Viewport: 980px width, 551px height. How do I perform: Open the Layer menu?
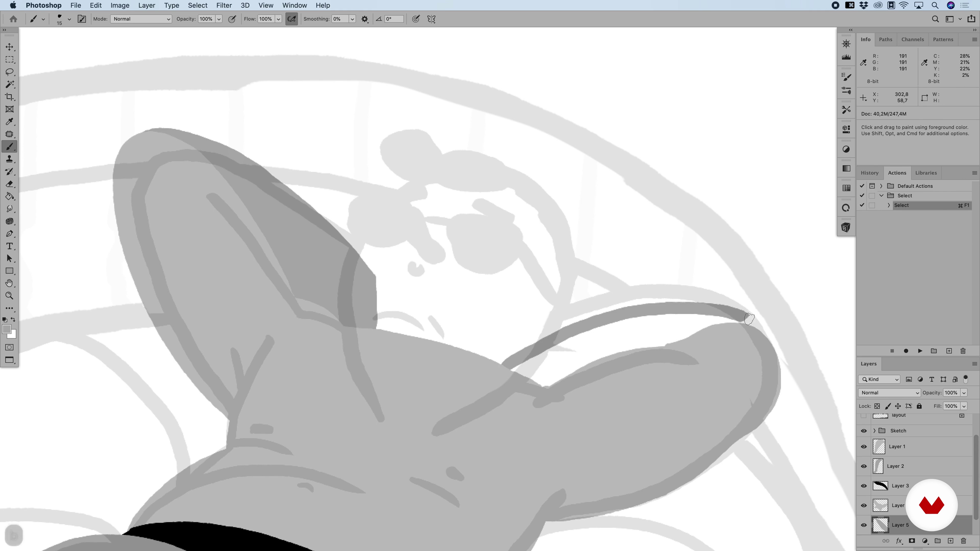(x=146, y=5)
